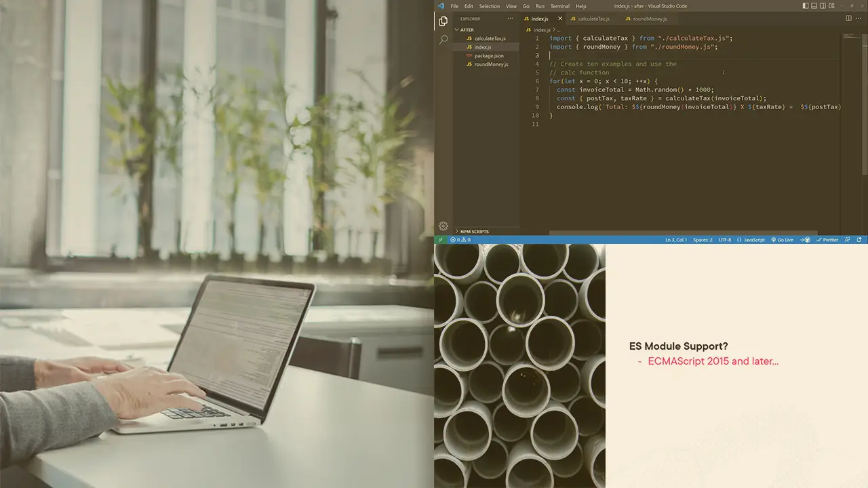Screen dimensions: 868x488
Task: Click the remote window indicator in status bar
Action: (441, 240)
